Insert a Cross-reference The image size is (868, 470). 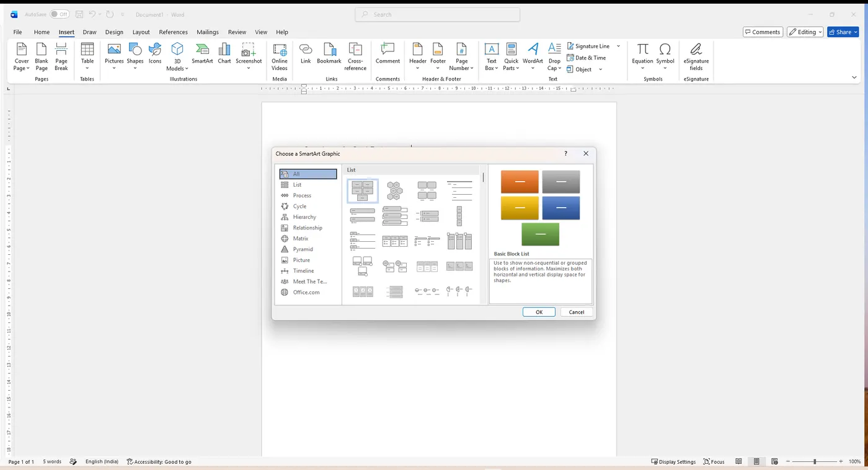[355, 56]
